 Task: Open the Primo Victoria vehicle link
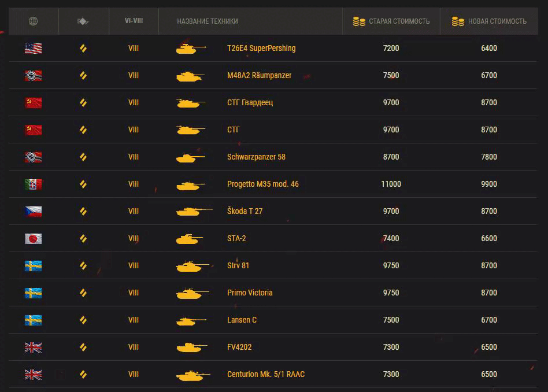click(x=250, y=293)
